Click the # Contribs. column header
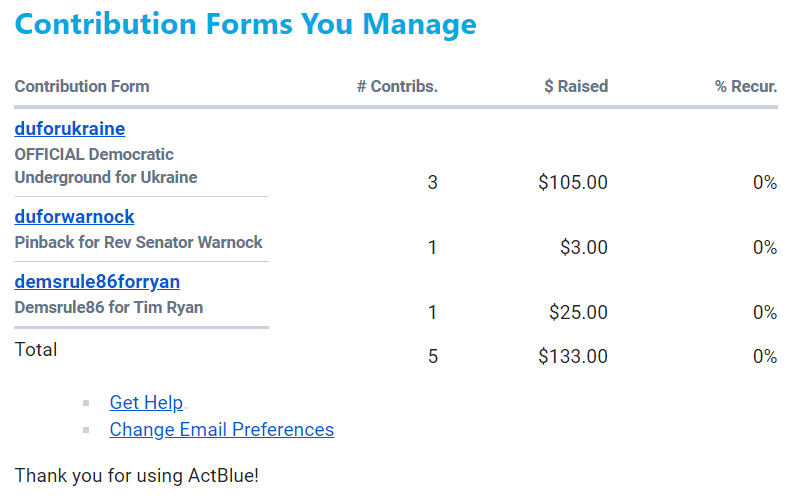 [397, 86]
